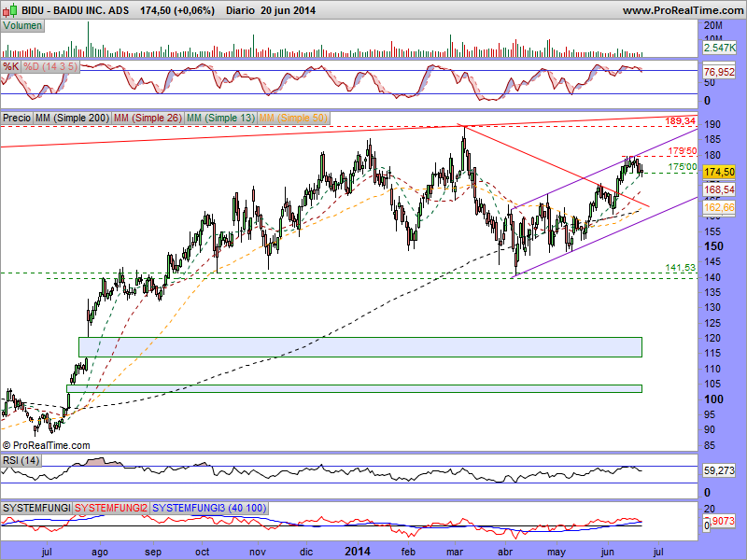
Task: Click the 141,53 support level label
Action: tap(681, 268)
